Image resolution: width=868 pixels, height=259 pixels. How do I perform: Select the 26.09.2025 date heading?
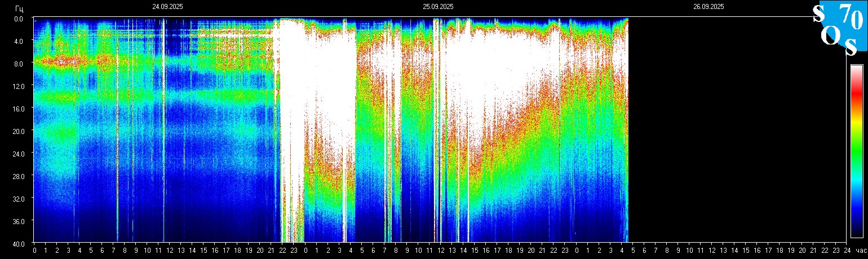pyautogui.click(x=708, y=7)
